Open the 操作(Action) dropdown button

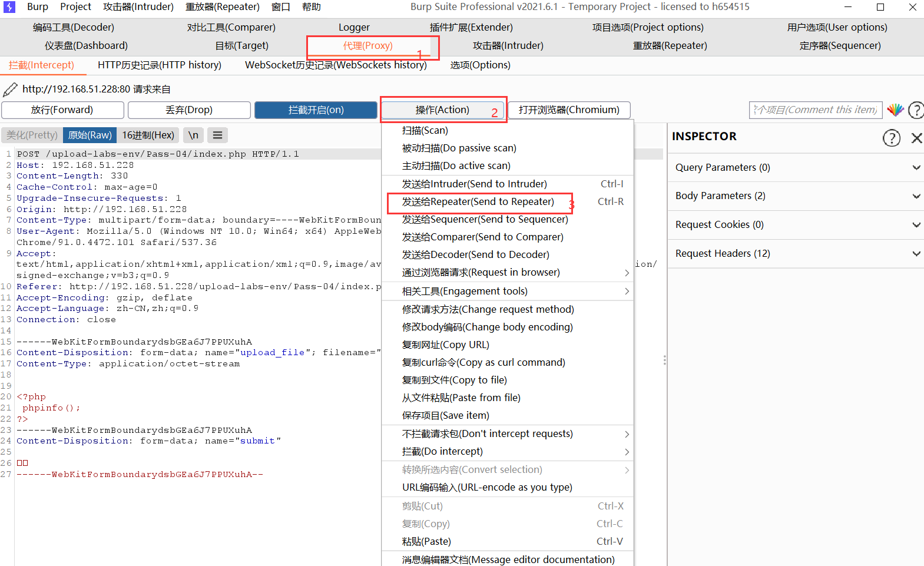point(442,110)
